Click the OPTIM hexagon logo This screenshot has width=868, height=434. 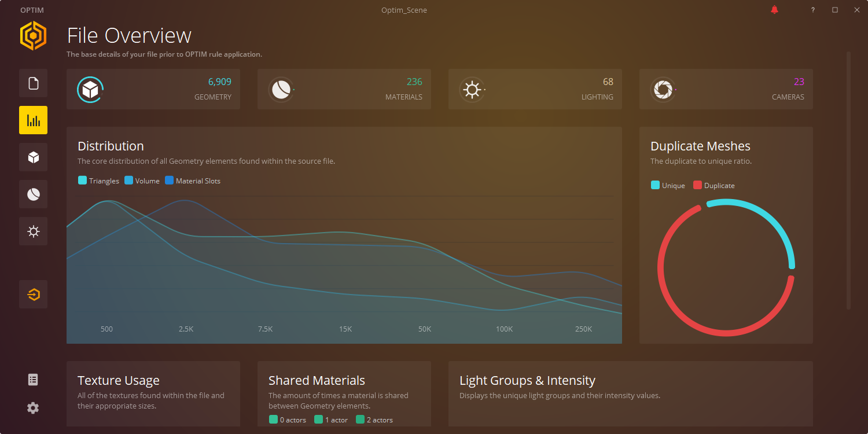33,36
